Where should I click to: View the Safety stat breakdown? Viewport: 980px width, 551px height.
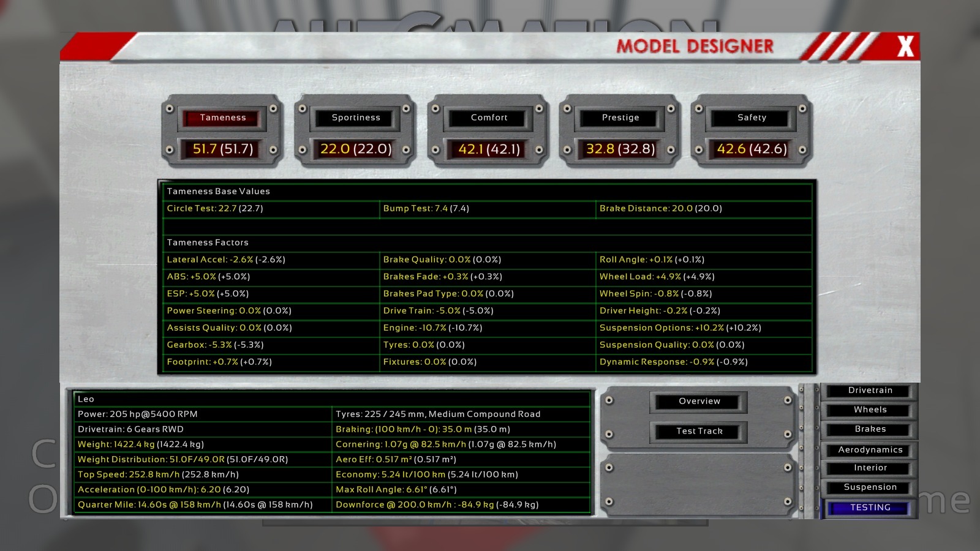pyautogui.click(x=752, y=118)
